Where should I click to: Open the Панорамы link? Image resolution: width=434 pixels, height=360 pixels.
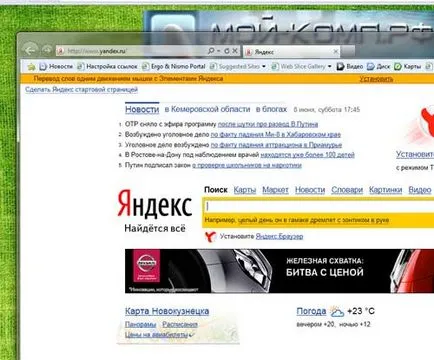(x=141, y=324)
